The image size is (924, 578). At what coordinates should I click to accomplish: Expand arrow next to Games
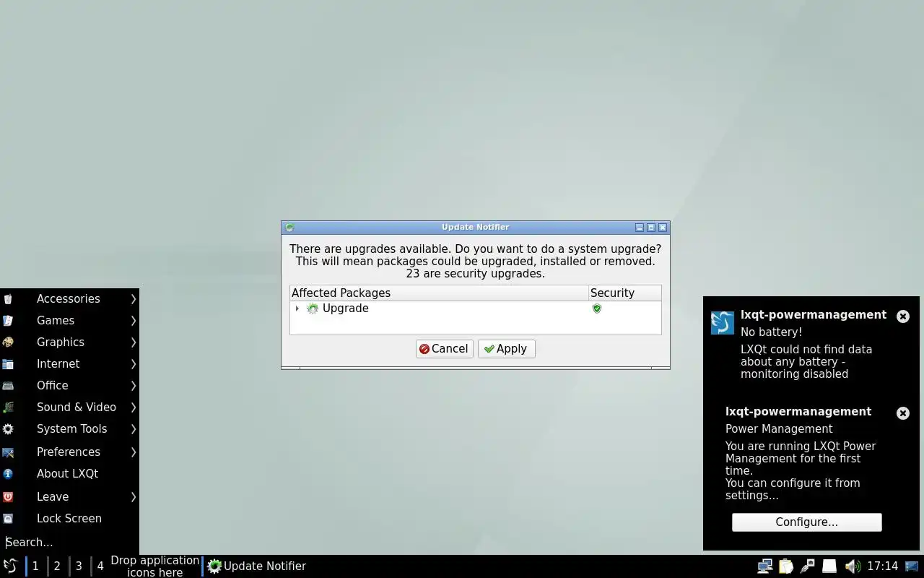click(134, 320)
